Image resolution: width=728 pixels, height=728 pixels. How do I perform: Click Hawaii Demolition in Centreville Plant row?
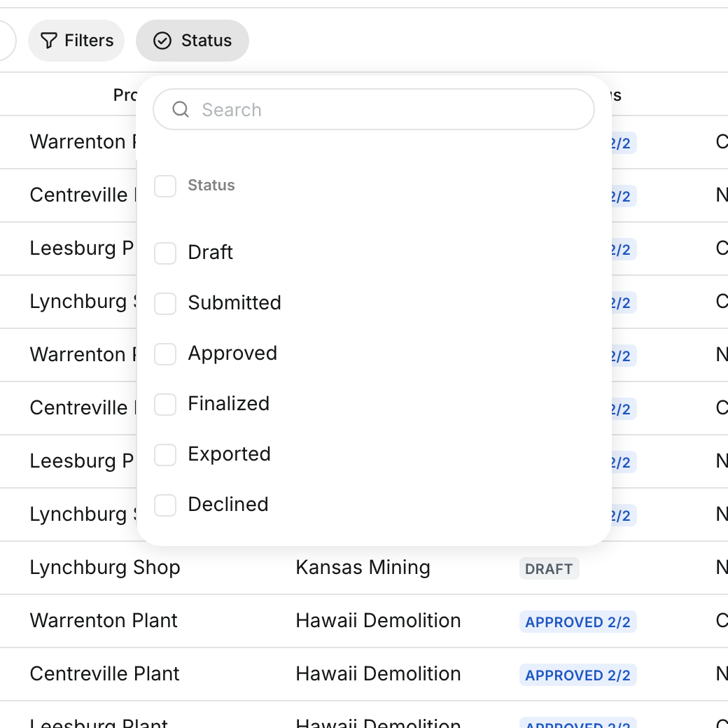point(379,673)
